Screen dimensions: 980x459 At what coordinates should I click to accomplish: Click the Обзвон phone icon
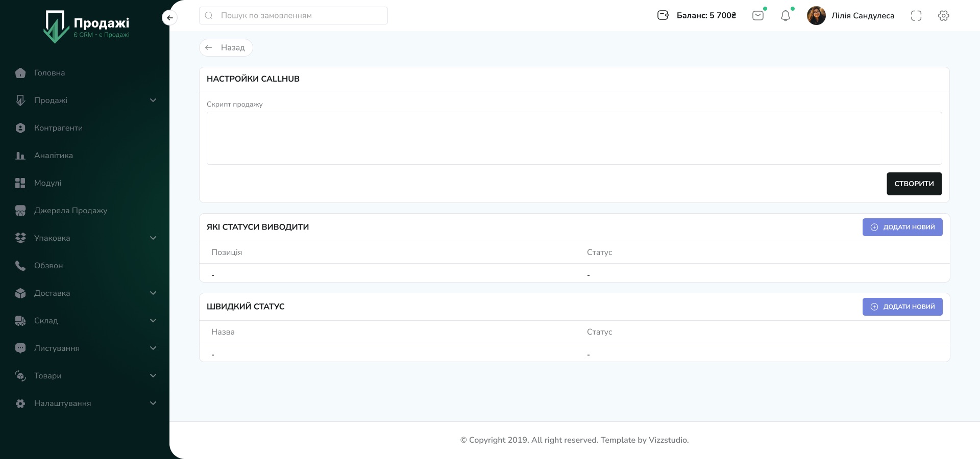20,266
